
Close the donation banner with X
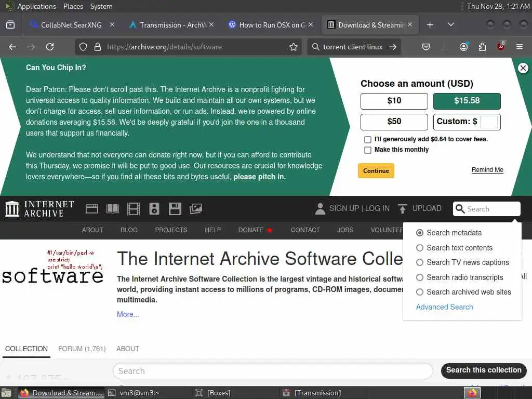tap(523, 68)
